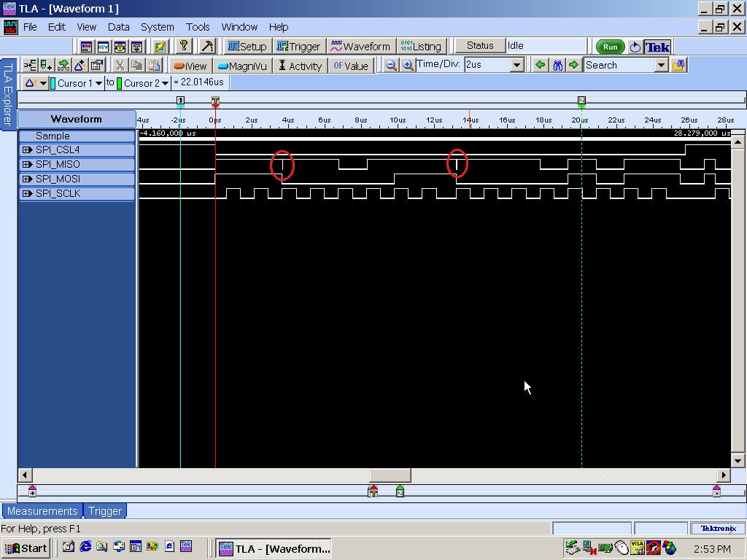The height and width of the screenshot is (560, 747).
Task: Switch to the Measurements tab
Action: (x=42, y=511)
